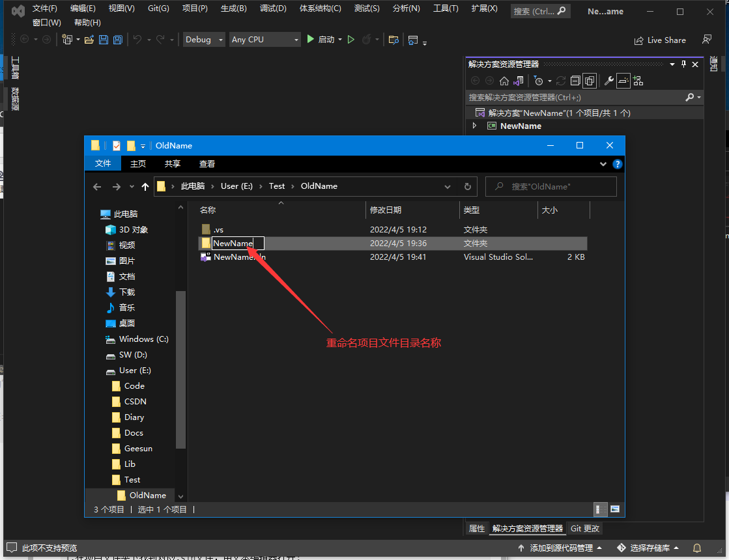Toggle Show All Files in Solution Explorer

click(x=590, y=81)
